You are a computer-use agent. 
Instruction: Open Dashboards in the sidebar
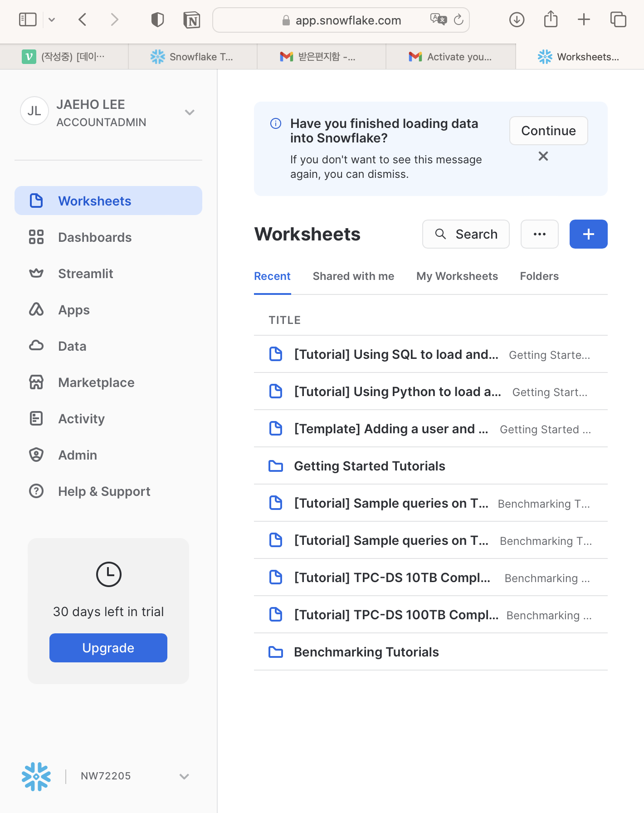108,237
